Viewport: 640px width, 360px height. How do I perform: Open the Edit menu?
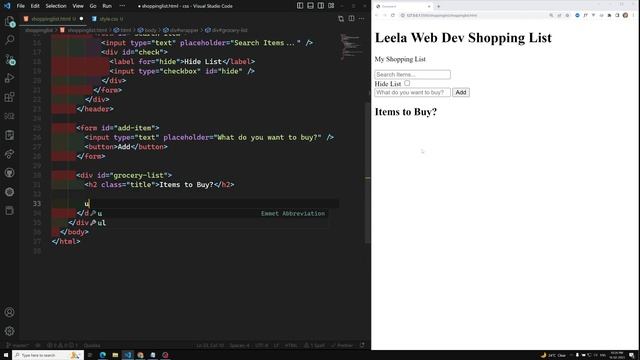[x=35, y=6]
